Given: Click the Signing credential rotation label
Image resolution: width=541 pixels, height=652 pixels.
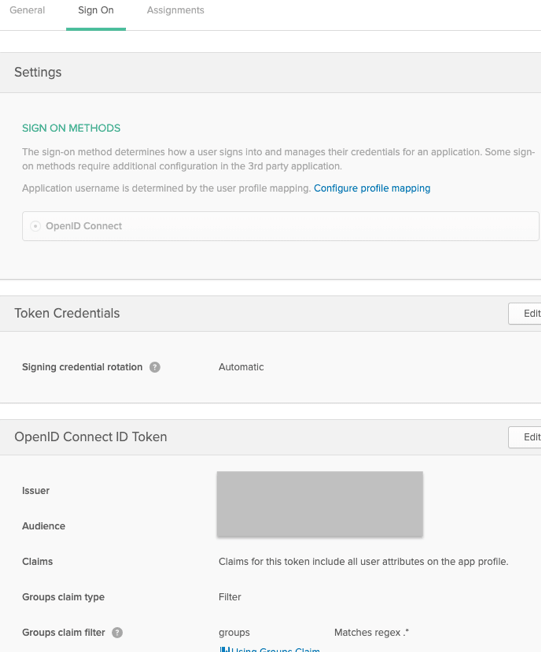Looking at the screenshot, I should 82,367.
